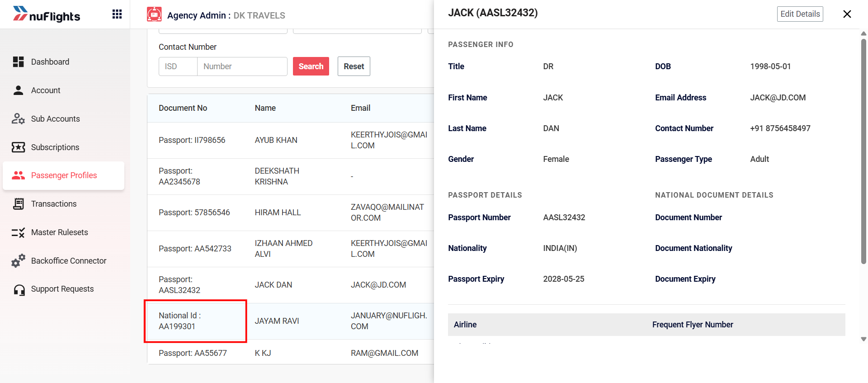Select the K KJ name cell

[x=263, y=353]
